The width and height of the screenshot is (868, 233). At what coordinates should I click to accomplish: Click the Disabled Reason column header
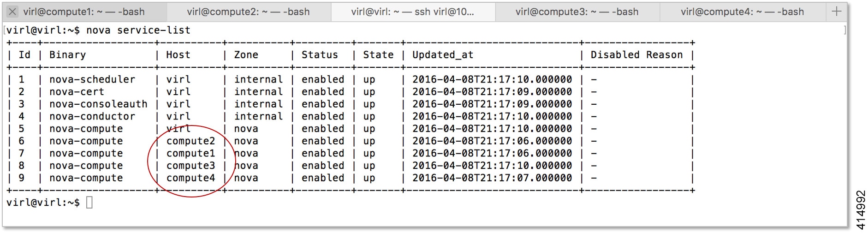[x=636, y=55]
